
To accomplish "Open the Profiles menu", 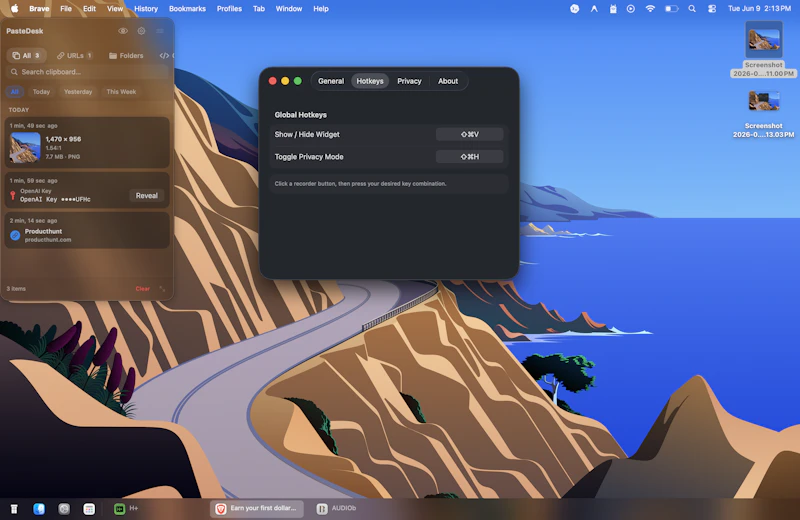I will [x=229, y=9].
